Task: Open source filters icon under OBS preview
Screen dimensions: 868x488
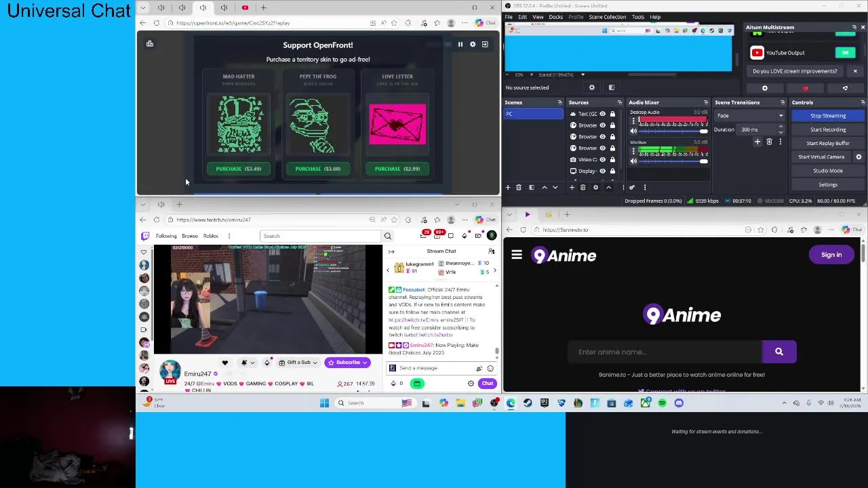Action: (611, 87)
